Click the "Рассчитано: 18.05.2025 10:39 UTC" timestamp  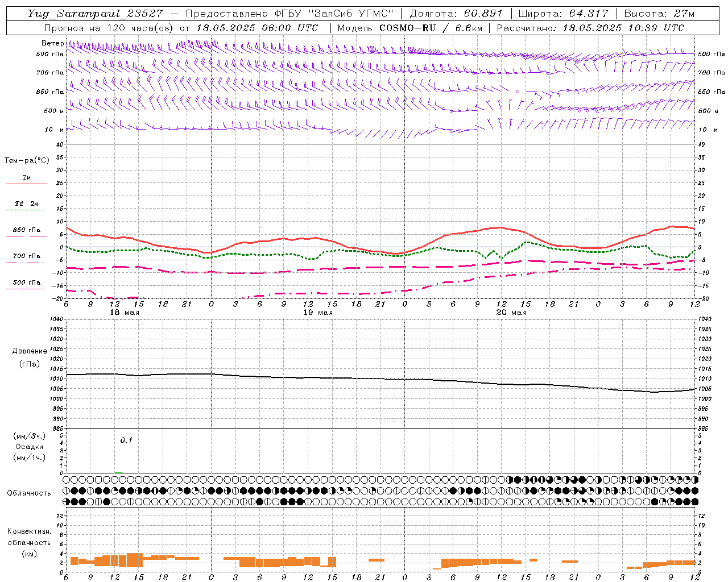[x=590, y=28]
